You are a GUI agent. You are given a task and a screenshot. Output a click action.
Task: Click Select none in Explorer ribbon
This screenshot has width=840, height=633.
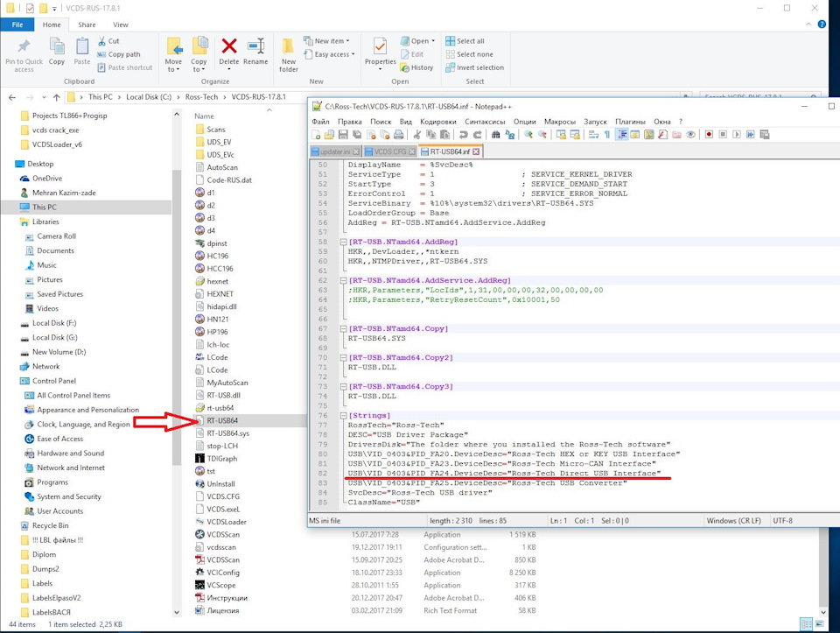point(469,54)
